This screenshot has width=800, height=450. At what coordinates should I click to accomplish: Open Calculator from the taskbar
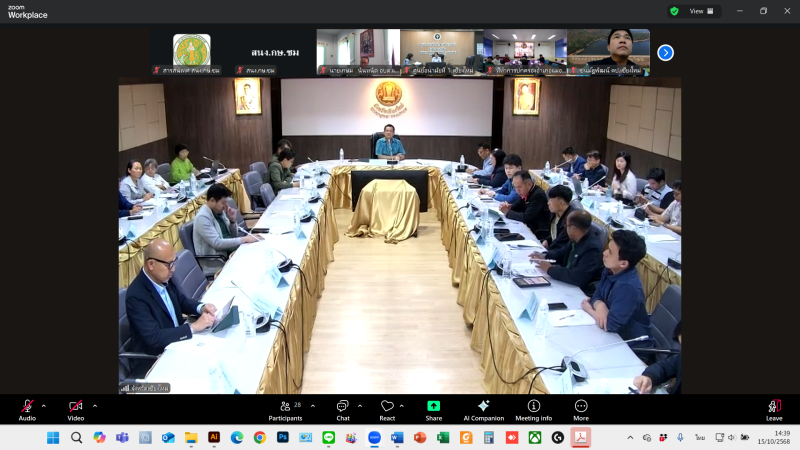click(x=489, y=438)
